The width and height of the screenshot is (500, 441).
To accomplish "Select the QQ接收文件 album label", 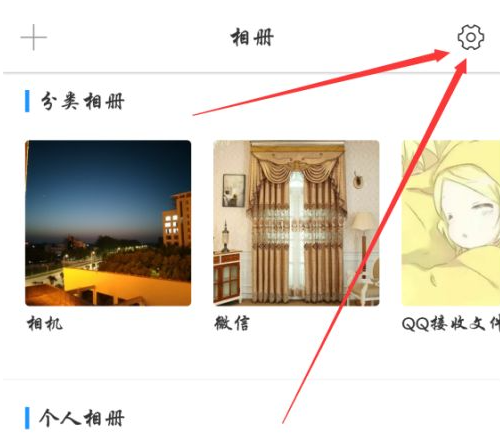I will (451, 323).
